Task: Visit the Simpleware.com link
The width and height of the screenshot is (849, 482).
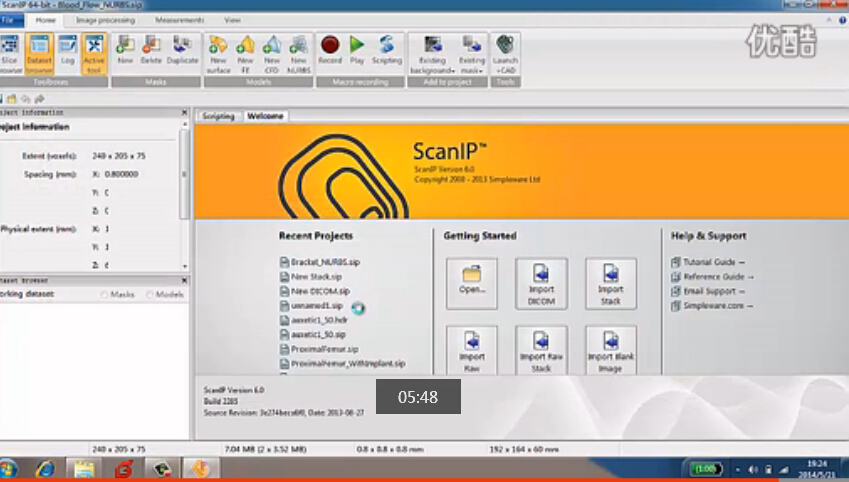Action: (712, 306)
